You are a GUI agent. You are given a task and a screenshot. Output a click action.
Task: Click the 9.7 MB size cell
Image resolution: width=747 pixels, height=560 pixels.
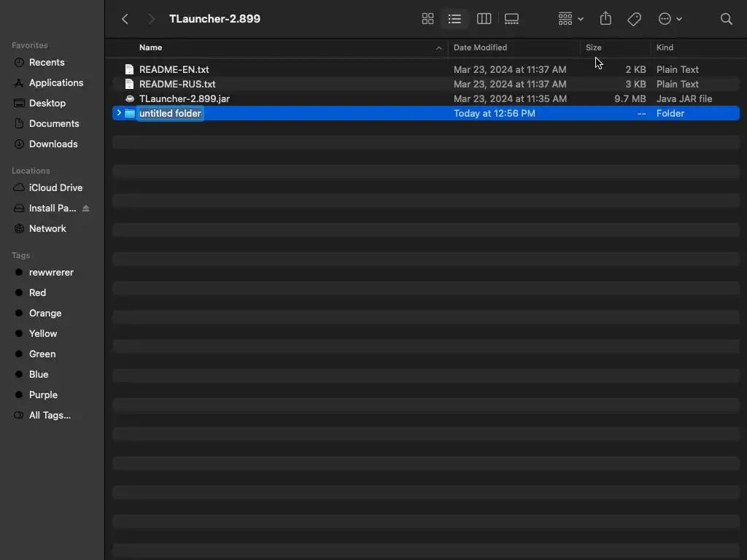click(630, 99)
